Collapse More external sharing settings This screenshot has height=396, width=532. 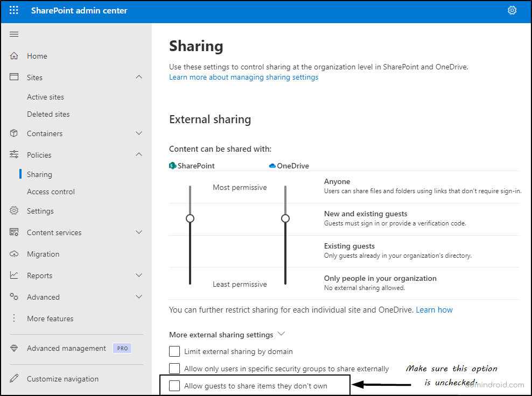click(x=281, y=334)
